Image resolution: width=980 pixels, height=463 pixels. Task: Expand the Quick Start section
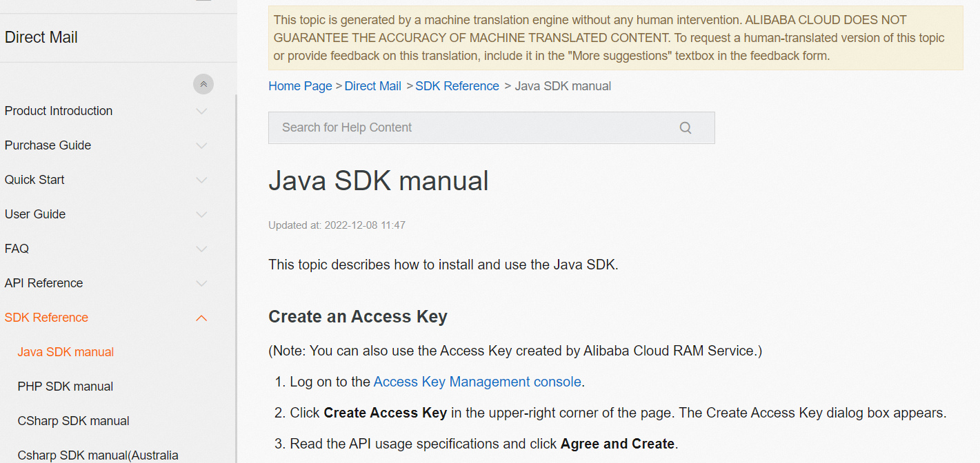(201, 180)
